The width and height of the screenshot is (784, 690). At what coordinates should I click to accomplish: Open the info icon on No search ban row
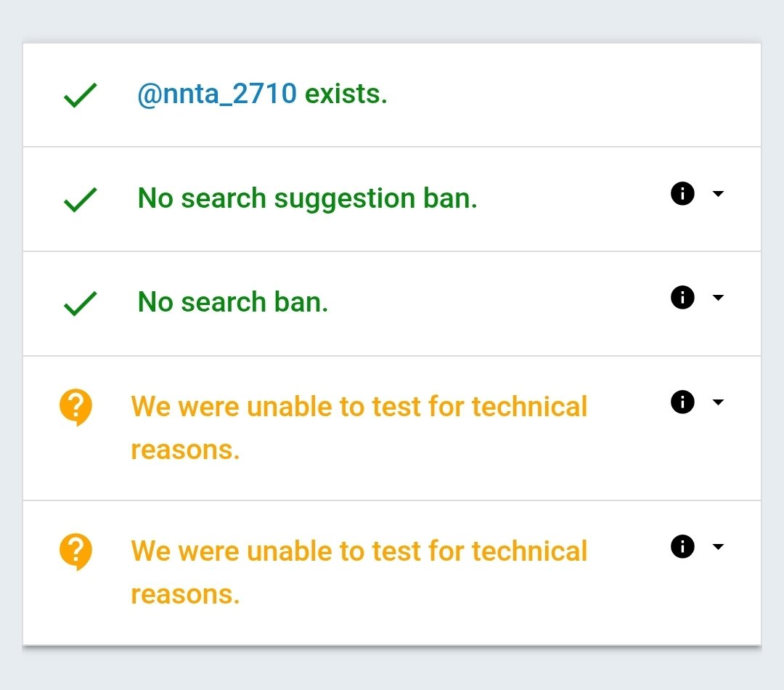[x=682, y=297]
